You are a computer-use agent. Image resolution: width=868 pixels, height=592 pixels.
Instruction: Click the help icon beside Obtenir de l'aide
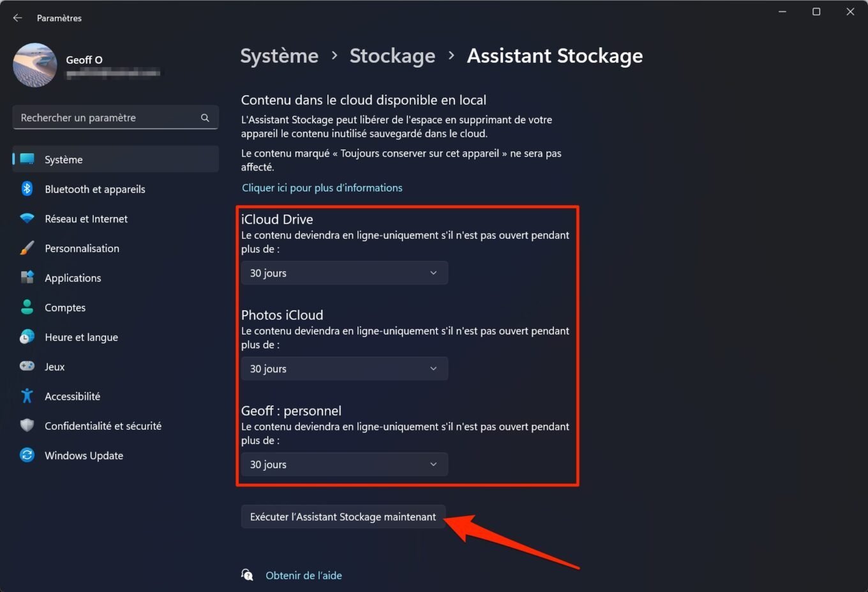(x=247, y=575)
